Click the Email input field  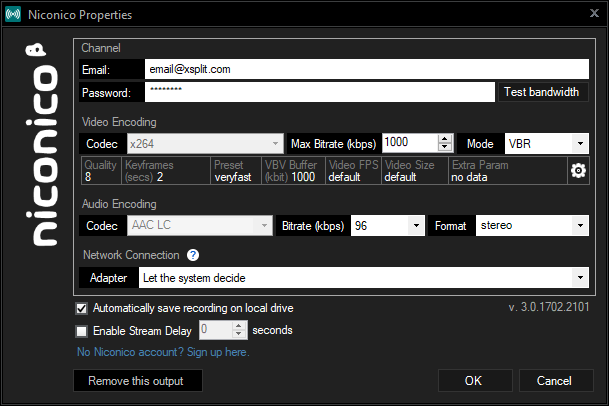pyautogui.click(x=367, y=69)
